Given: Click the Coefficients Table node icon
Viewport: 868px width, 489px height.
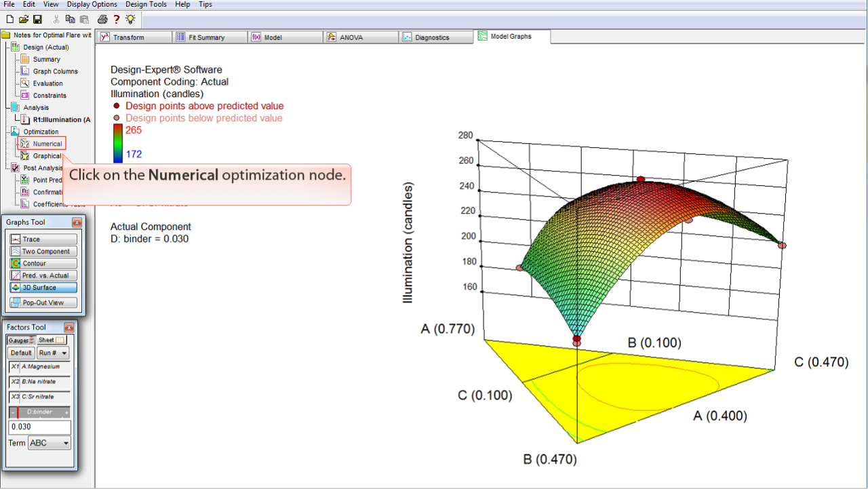Looking at the screenshot, I should point(25,203).
